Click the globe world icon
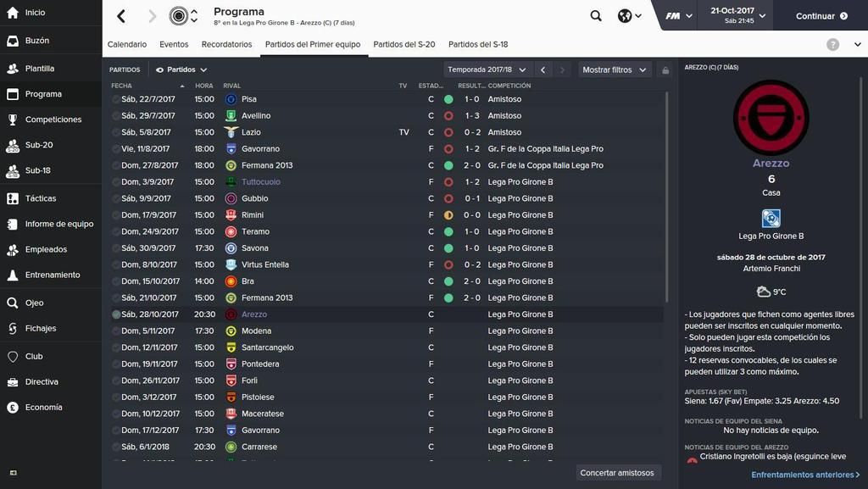 tap(625, 16)
